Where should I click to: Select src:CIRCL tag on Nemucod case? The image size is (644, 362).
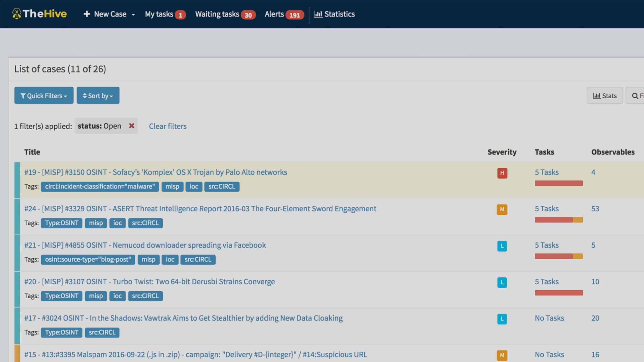pos(198,259)
